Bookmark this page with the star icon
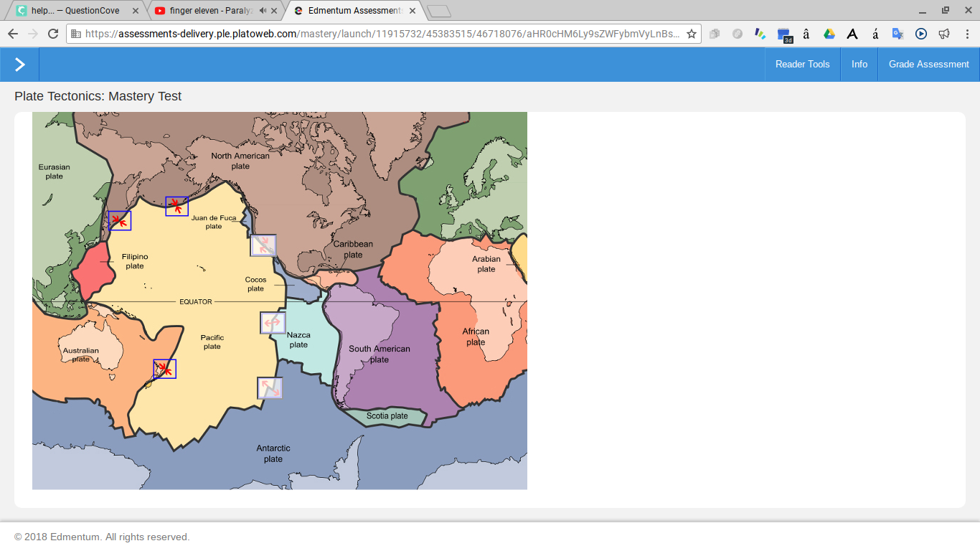This screenshot has width=980, height=551. pyautogui.click(x=692, y=34)
